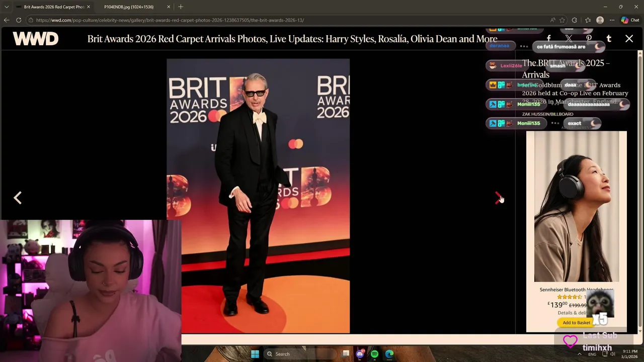Share gallery on Facebook

click(548, 39)
